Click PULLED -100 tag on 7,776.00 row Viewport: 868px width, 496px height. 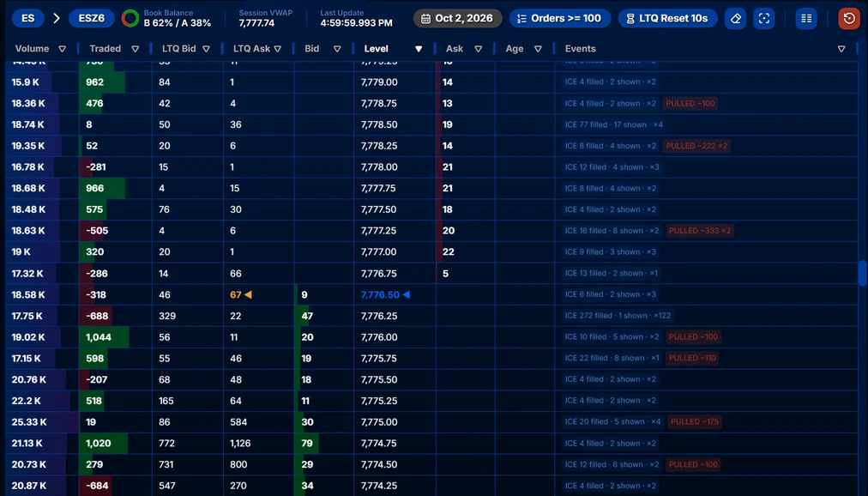[693, 337]
